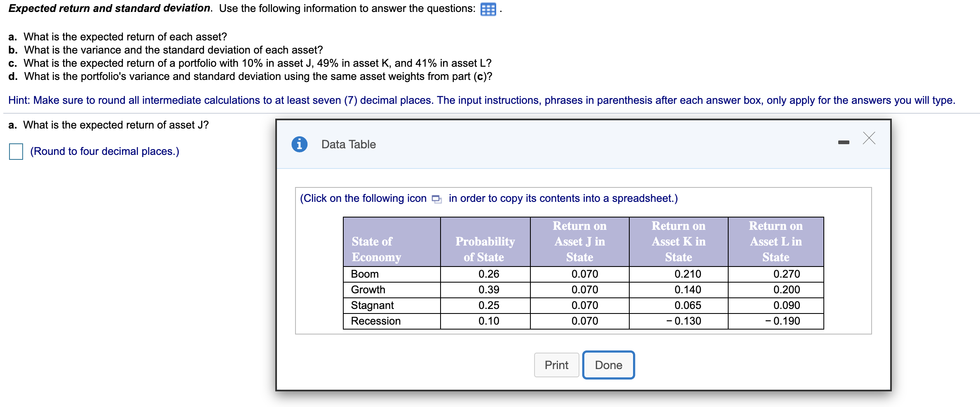Click Done to close the table

click(x=608, y=365)
